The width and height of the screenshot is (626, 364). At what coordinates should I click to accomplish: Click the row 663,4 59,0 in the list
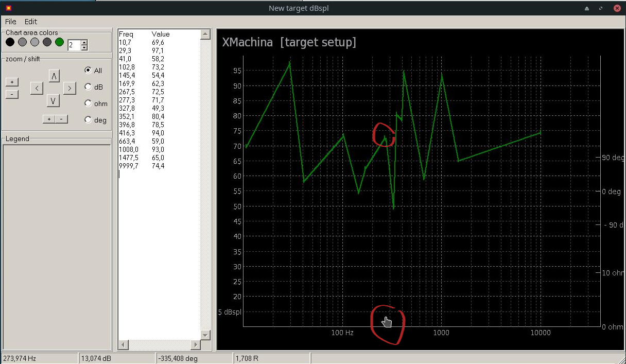pos(142,141)
